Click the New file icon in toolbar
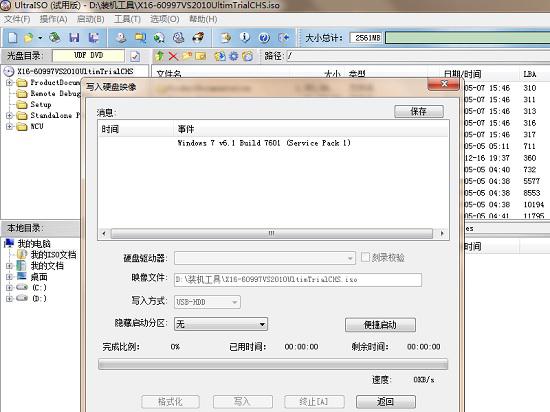Image resolution: width=550 pixels, height=412 pixels. point(13,38)
